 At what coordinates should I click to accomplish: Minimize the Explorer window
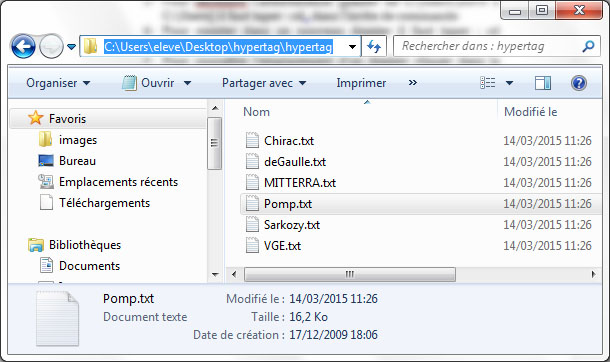[515, 10]
